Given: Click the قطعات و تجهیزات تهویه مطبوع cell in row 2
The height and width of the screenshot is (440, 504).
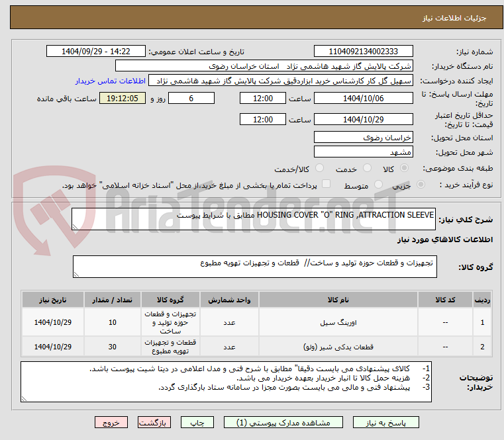Looking at the screenshot, I should [x=170, y=347].
